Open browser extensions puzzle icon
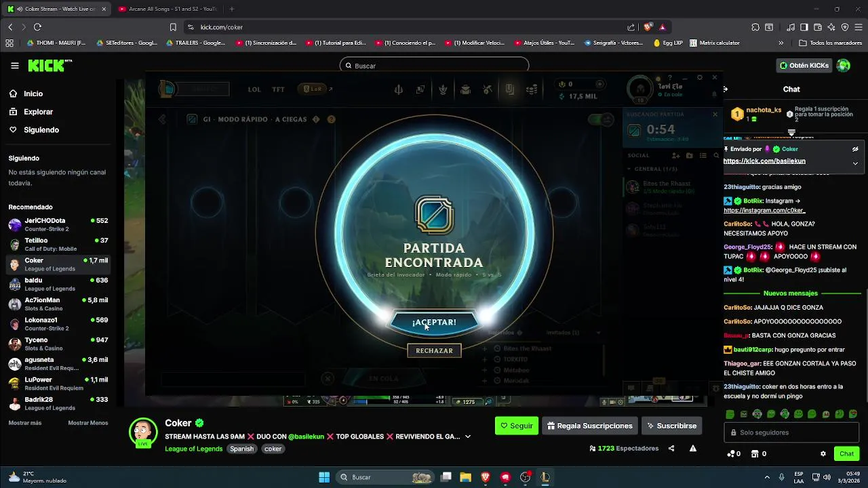This screenshot has height=488, width=868. pos(755,27)
